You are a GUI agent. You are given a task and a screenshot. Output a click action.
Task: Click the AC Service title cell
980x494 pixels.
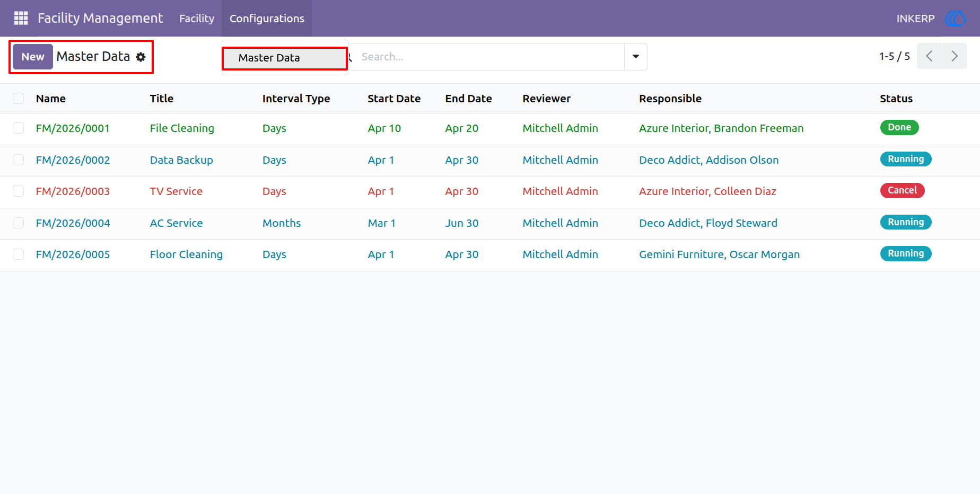tap(176, 223)
